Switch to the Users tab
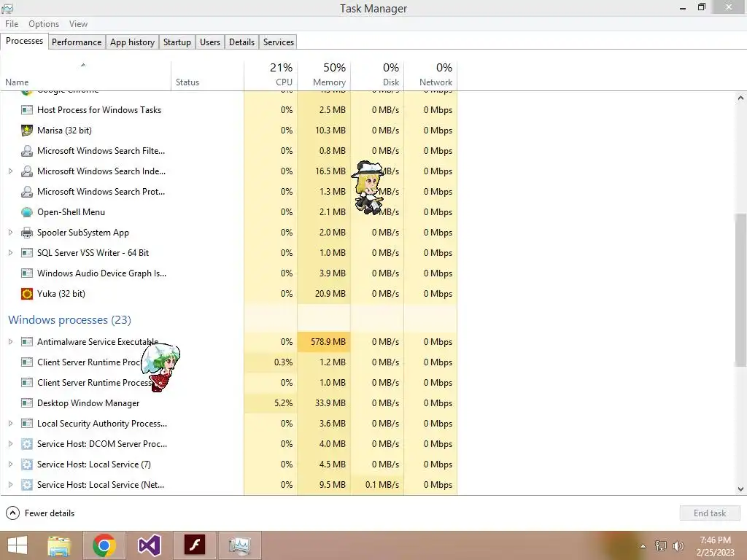The image size is (747, 560). pyautogui.click(x=210, y=42)
